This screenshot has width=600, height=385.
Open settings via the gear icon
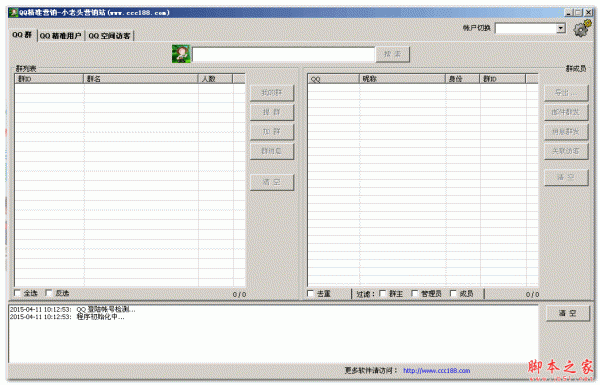tap(582, 28)
